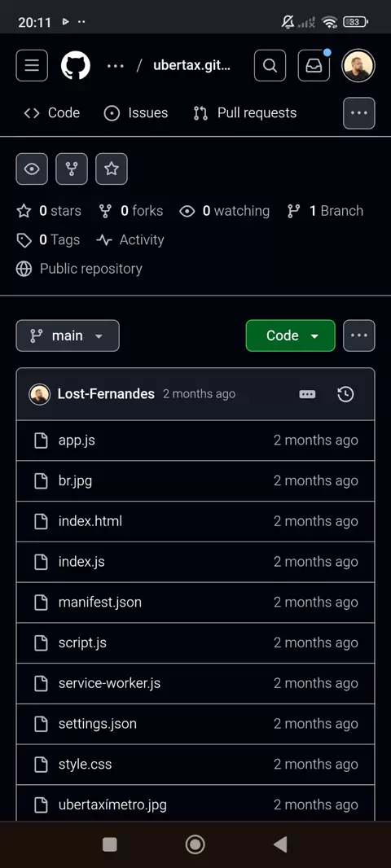
Task: Star the repository with star button
Action: coord(112,169)
